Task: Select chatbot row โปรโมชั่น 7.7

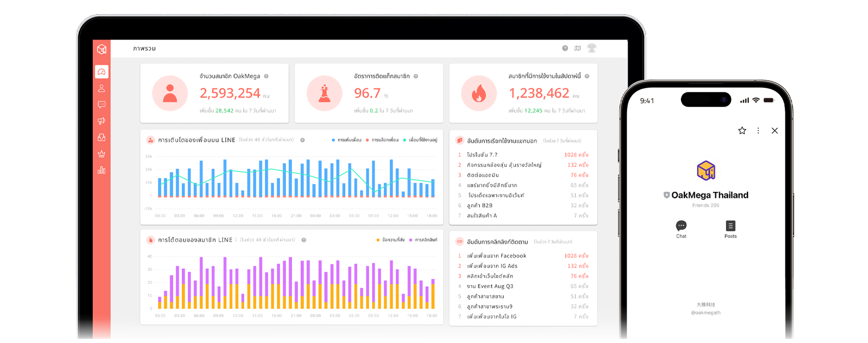Action: pos(523,155)
